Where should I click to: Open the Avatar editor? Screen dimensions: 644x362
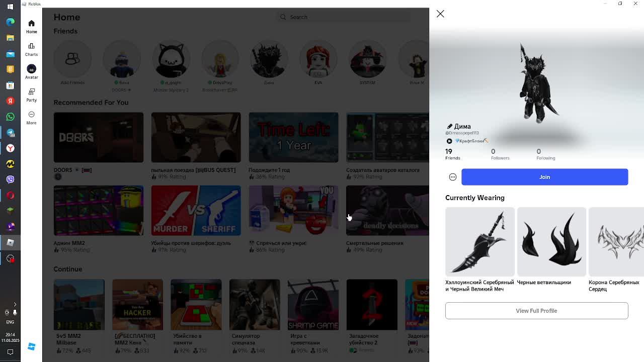[x=31, y=72]
